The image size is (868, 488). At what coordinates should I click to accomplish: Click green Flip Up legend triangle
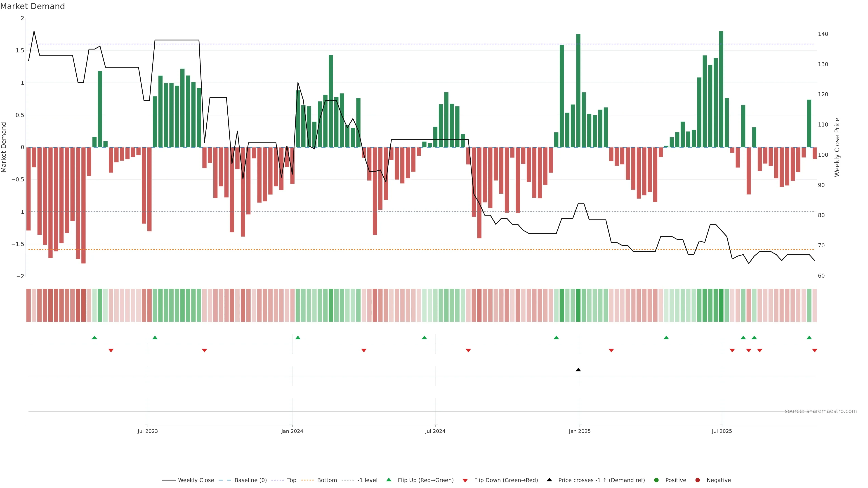click(x=389, y=480)
